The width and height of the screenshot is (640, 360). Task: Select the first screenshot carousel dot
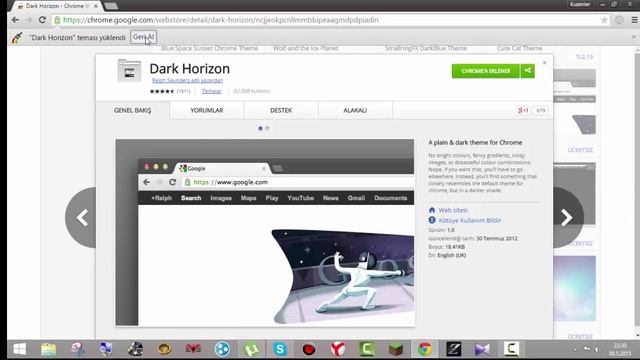(260, 128)
